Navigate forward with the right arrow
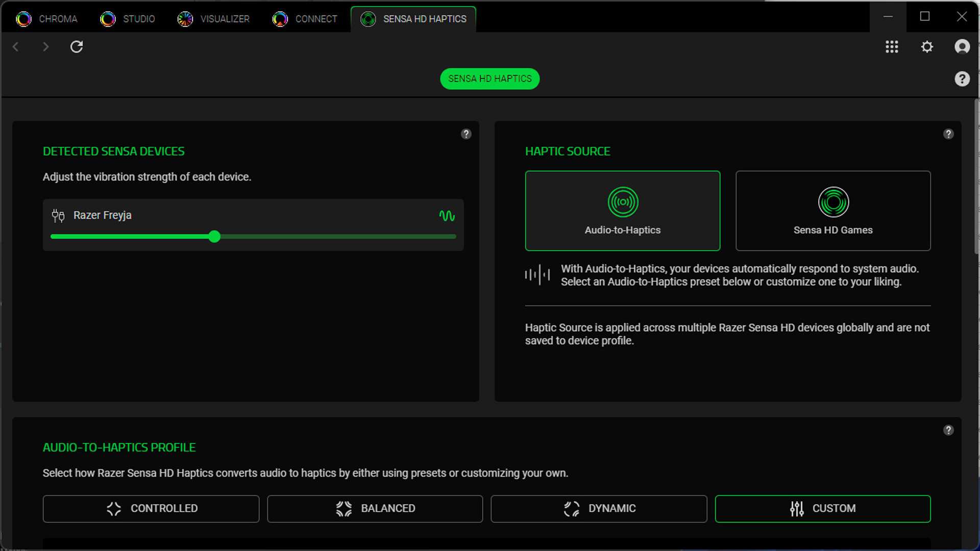Viewport: 980px width, 551px height. click(x=46, y=47)
